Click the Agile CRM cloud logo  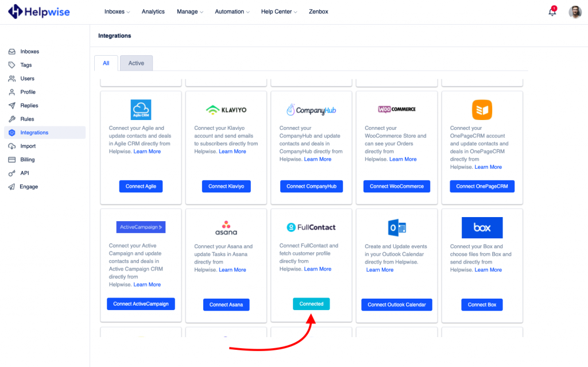coord(141,110)
